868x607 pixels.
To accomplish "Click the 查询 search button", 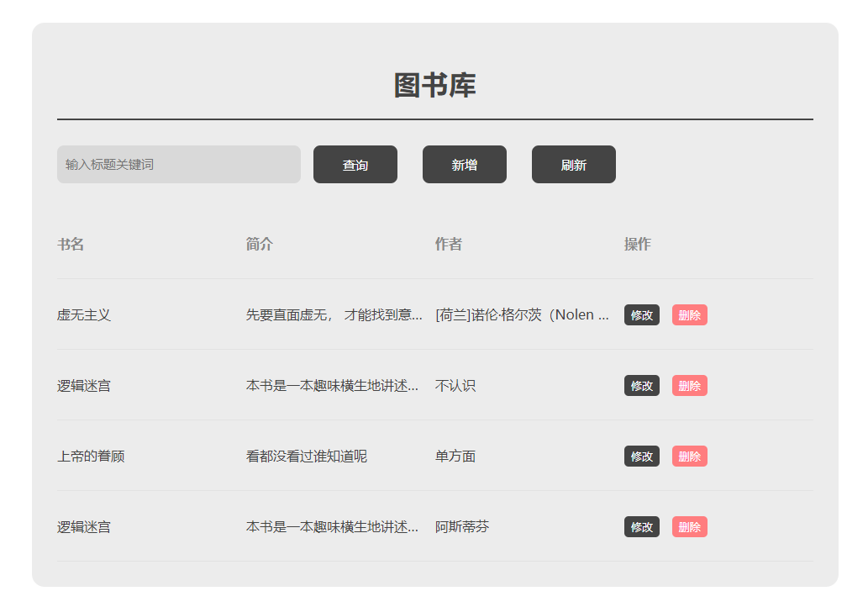I will click(355, 165).
